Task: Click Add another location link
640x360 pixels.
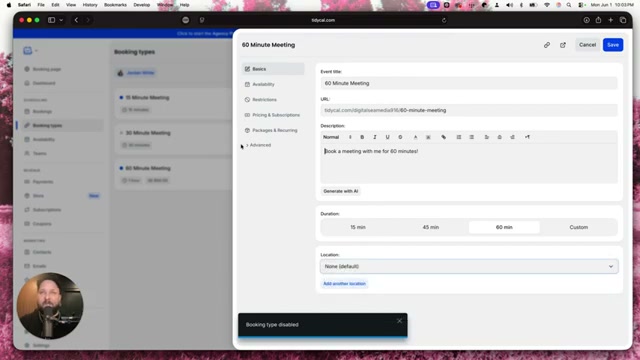Action: click(344, 284)
